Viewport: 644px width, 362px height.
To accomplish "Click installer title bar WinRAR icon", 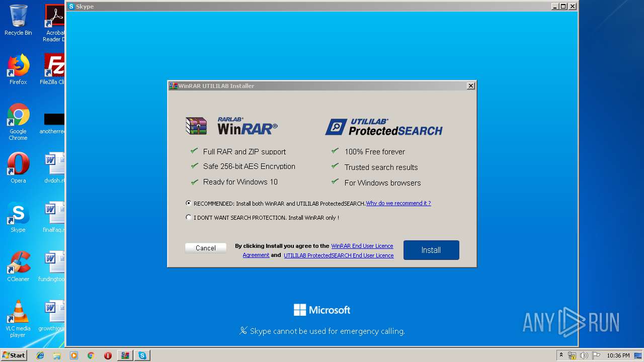I will [173, 86].
